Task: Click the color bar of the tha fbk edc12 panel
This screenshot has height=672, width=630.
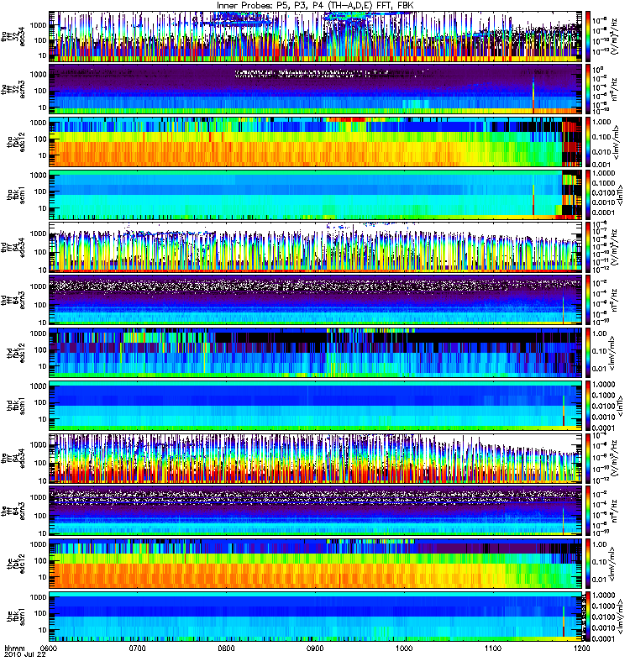Action: [587, 142]
